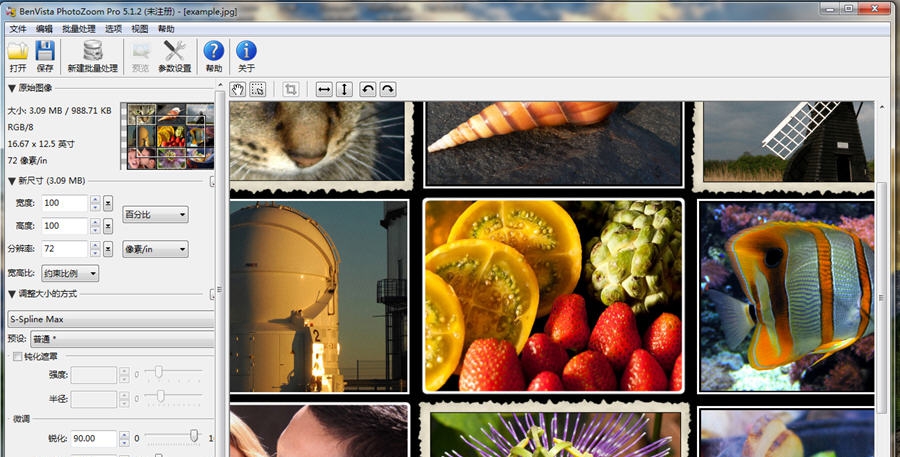Click the menu button beside 宽度 field
The height and width of the screenshot is (457, 900).
tap(108, 203)
